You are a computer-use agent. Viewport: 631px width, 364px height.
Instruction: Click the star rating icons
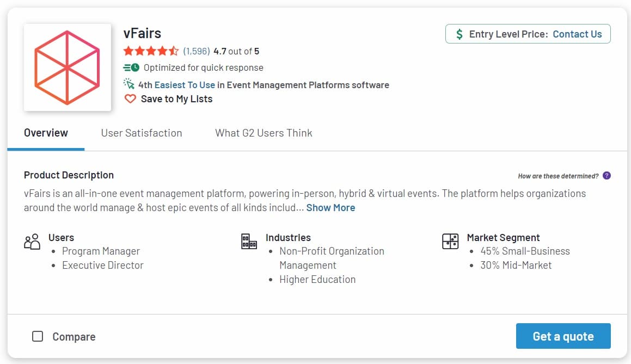click(x=151, y=51)
